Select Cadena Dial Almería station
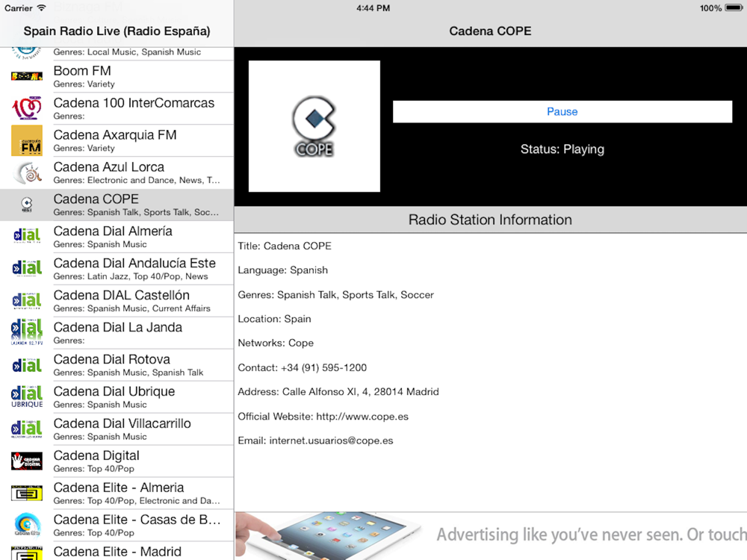747x560 pixels. pyautogui.click(x=117, y=237)
